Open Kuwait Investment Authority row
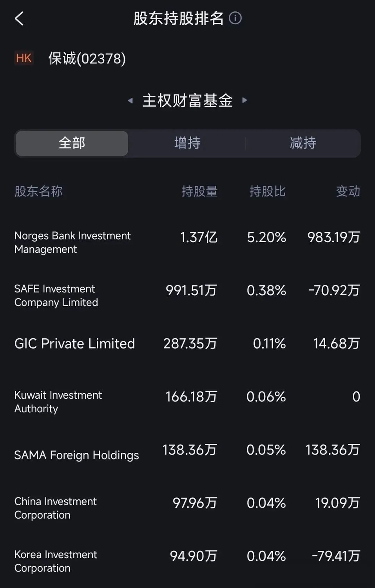The image size is (375, 588). click(x=187, y=402)
